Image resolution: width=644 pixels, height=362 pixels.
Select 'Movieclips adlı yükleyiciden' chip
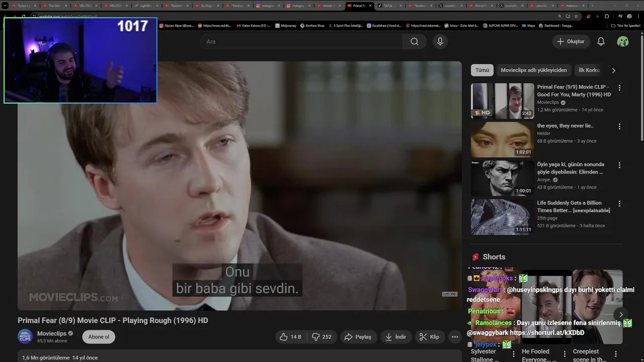coord(534,70)
